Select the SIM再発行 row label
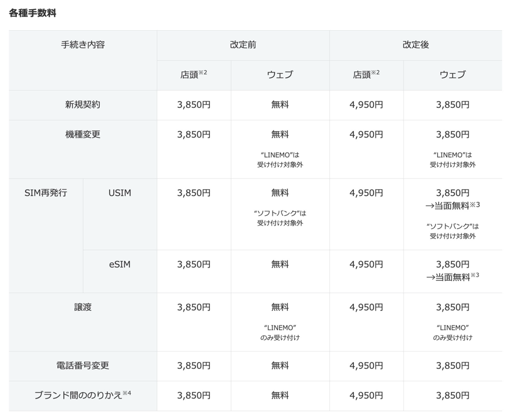 pos(46,193)
